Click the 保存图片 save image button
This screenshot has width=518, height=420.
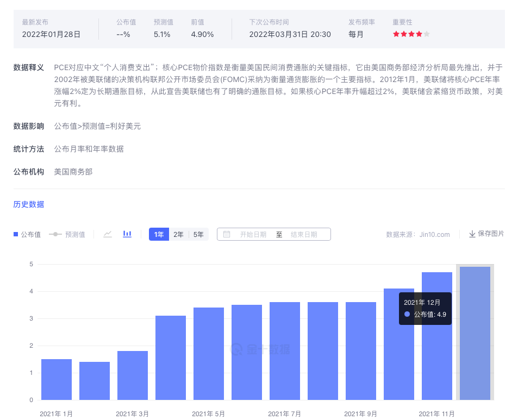tap(486, 234)
